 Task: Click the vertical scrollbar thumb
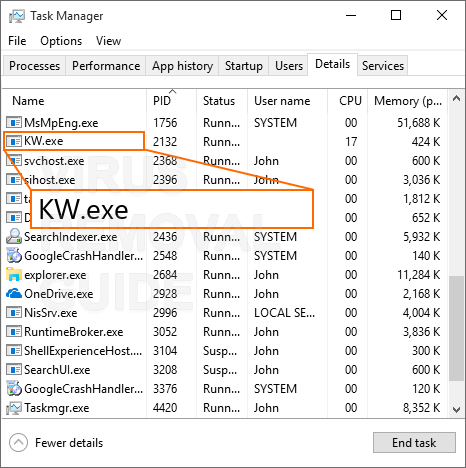tap(456, 328)
